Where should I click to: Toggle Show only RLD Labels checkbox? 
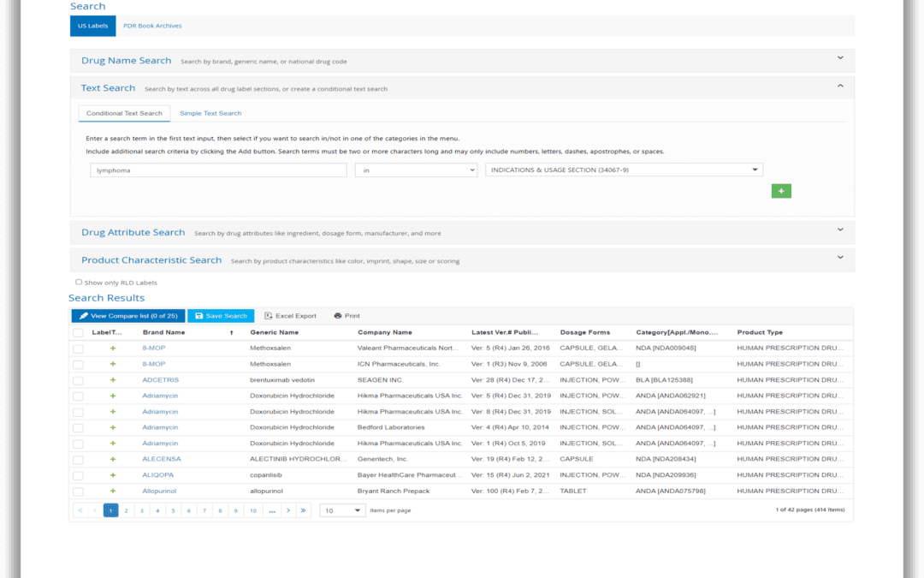tap(79, 282)
